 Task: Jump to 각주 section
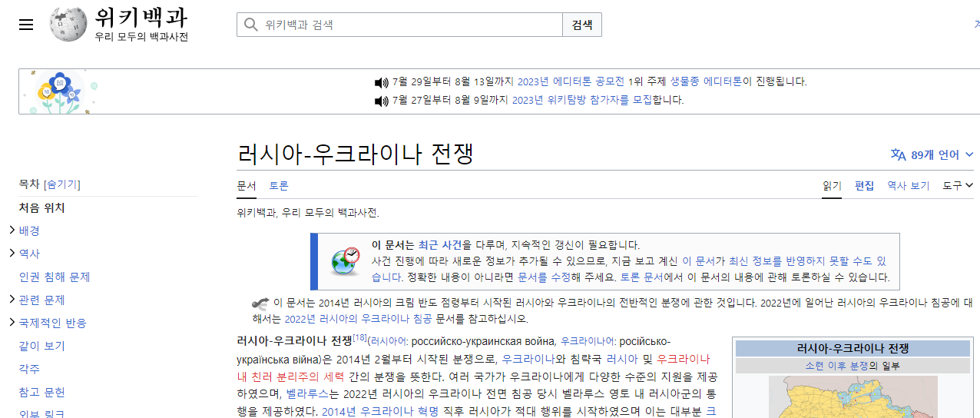click(x=29, y=369)
